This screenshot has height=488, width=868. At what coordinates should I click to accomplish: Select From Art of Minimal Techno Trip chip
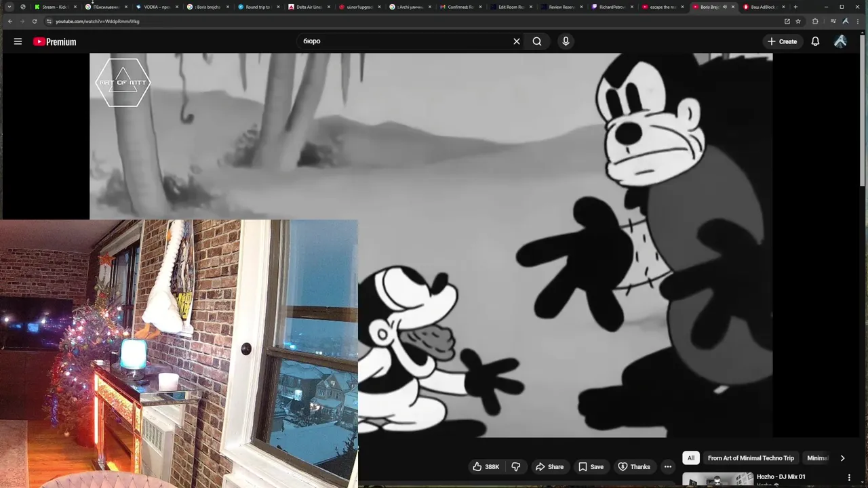coord(751,458)
